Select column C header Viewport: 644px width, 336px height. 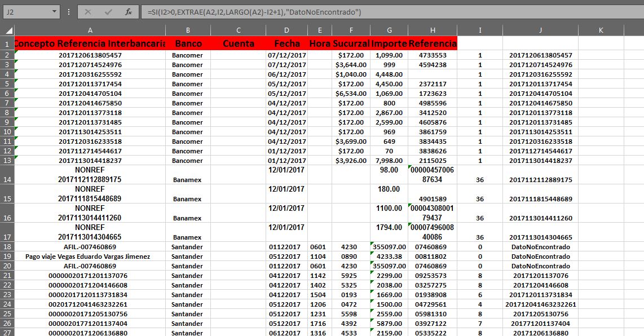(x=238, y=30)
